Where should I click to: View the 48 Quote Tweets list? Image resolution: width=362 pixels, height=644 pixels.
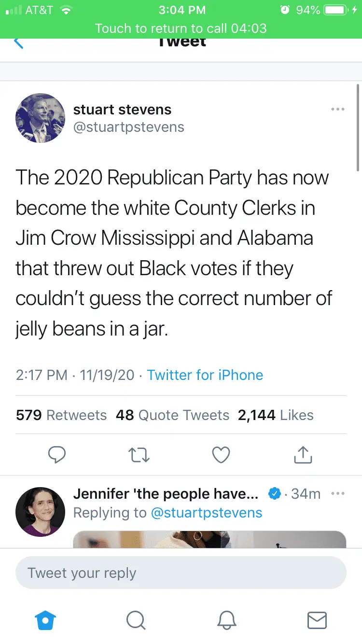pyautogui.click(x=172, y=415)
